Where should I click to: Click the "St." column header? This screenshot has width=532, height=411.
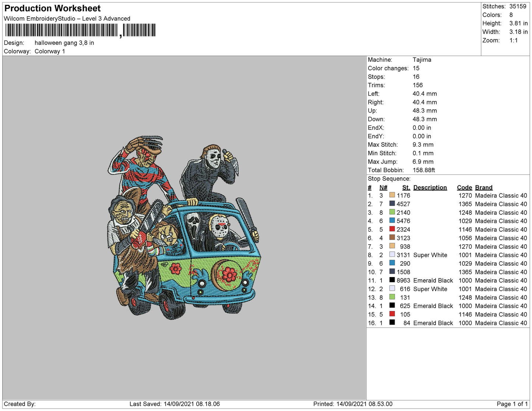406,187
